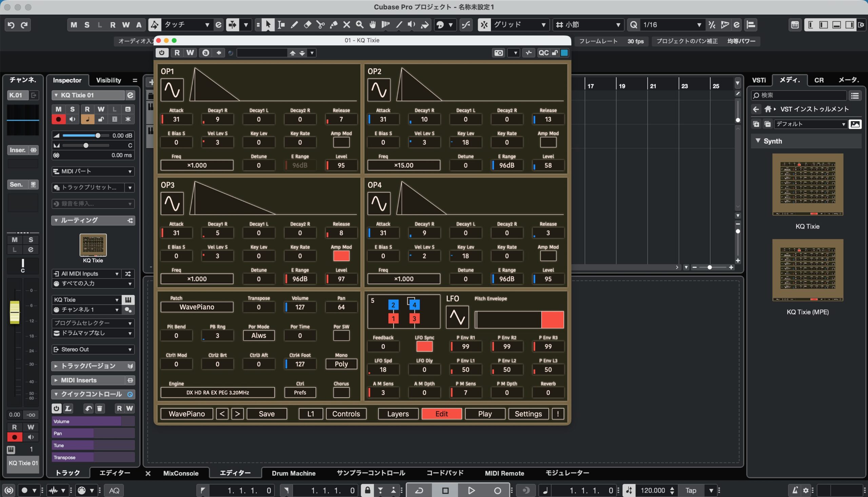The width and height of the screenshot is (868, 497).
Task: Open the MixConsole tab
Action: (181, 474)
